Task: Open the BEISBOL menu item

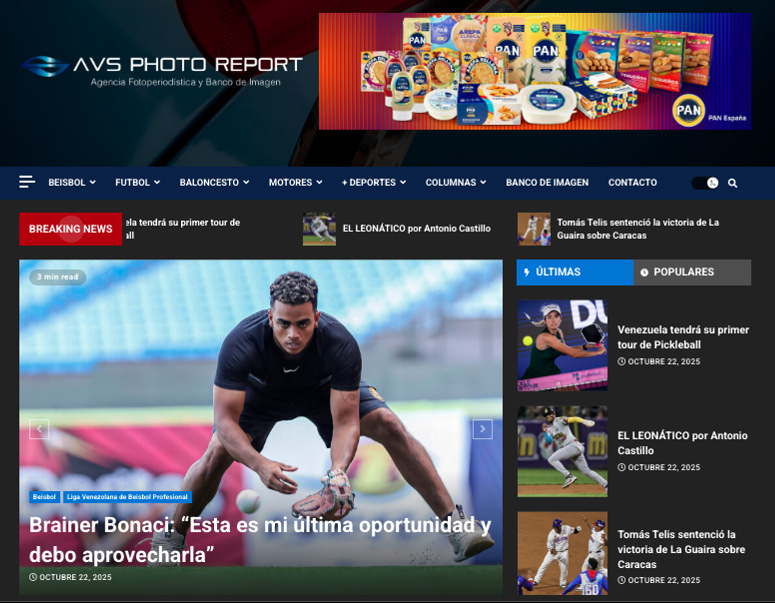Action: click(x=67, y=182)
